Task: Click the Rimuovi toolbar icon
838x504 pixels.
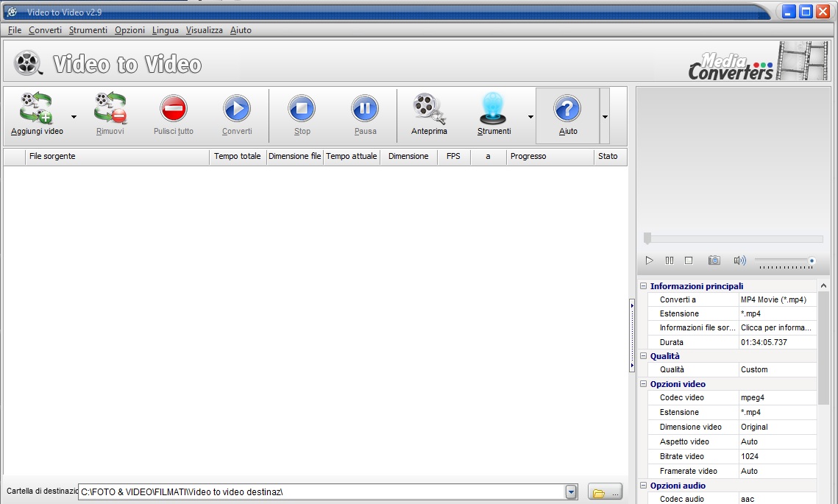Action: [x=110, y=109]
